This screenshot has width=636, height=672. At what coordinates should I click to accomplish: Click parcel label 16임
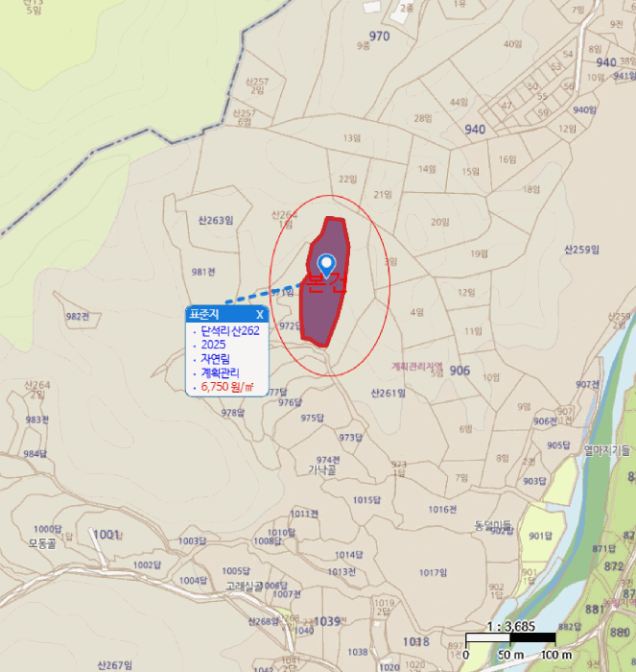pos(507,159)
